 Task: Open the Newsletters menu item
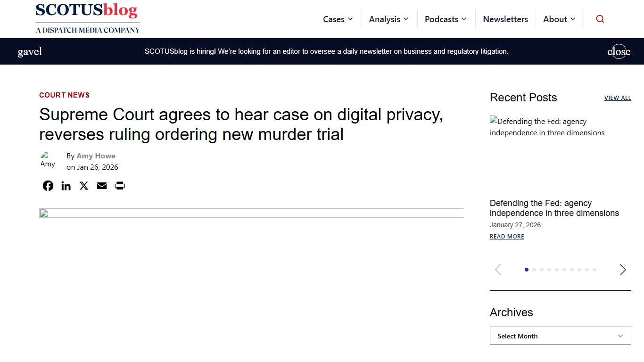coord(505,19)
